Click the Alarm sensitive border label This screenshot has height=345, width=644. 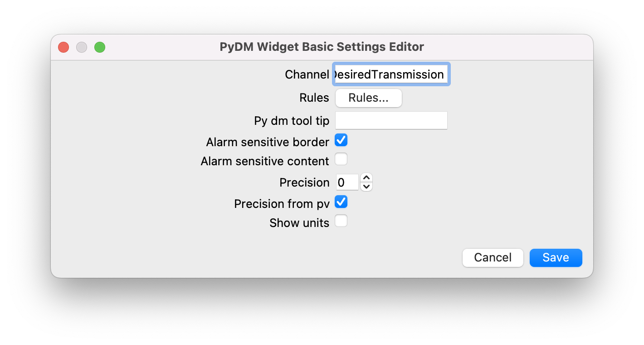click(x=267, y=142)
